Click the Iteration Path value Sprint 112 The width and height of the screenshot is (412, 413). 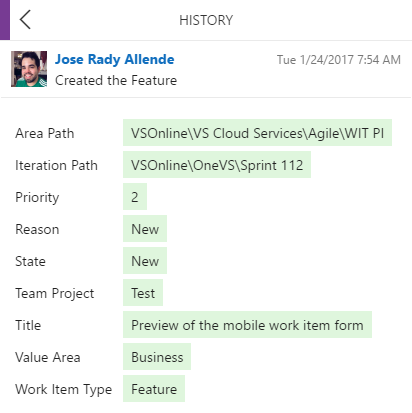tap(217, 165)
